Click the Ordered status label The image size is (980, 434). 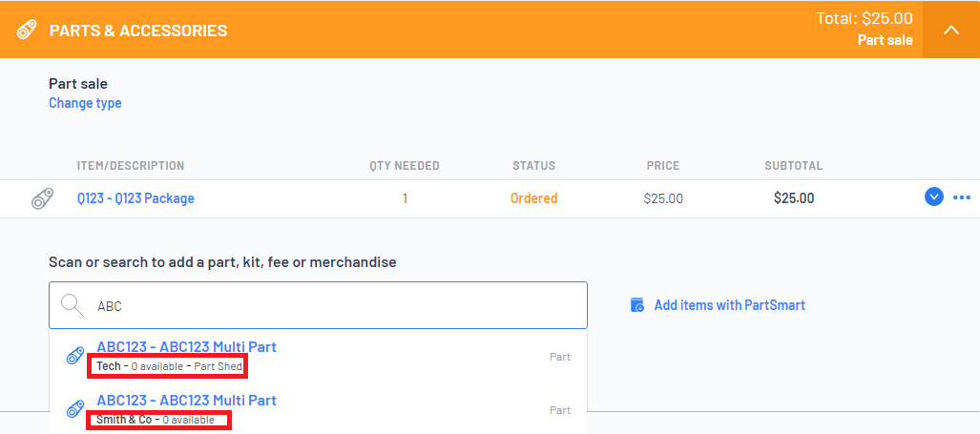[x=533, y=198]
